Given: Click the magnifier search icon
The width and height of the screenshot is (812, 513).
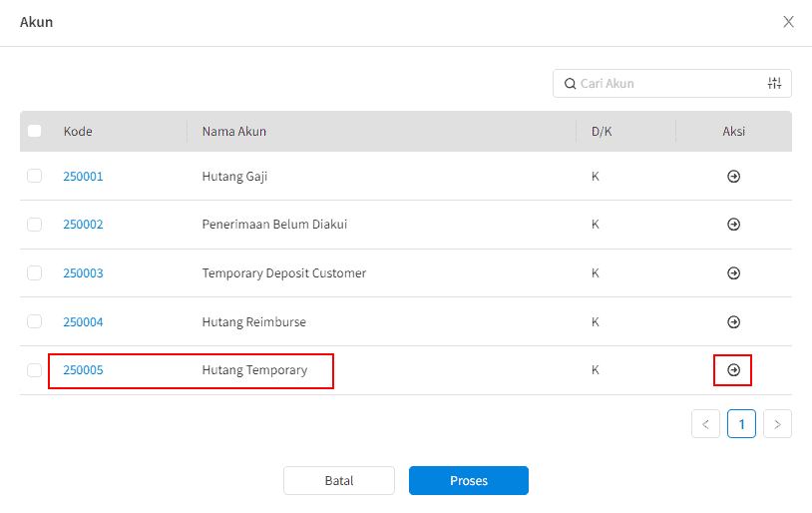Looking at the screenshot, I should pyautogui.click(x=570, y=84).
